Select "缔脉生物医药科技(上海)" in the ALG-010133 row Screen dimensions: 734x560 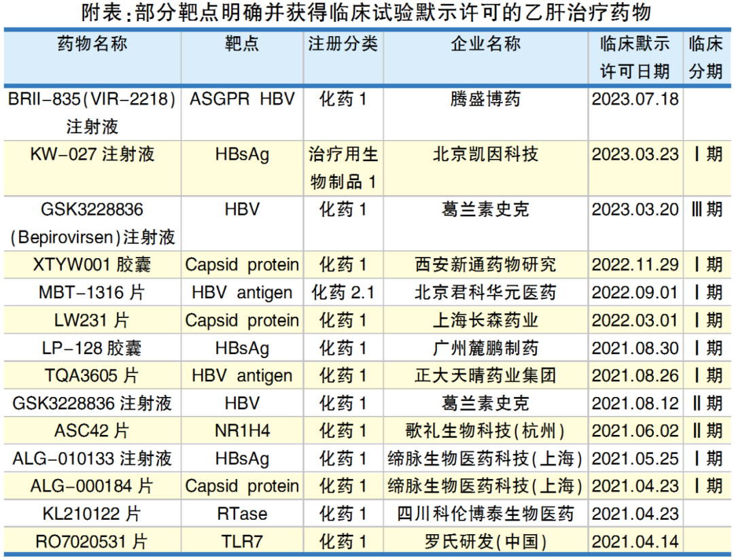point(485,458)
